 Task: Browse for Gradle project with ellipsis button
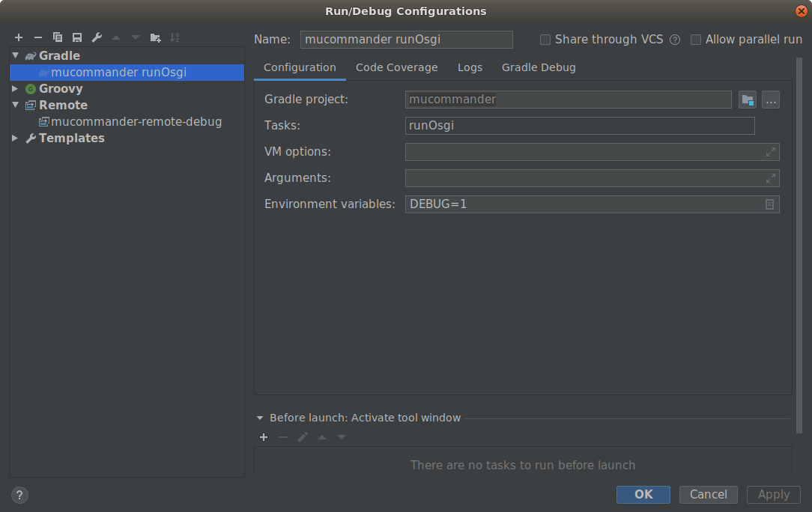tap(771, 100)
